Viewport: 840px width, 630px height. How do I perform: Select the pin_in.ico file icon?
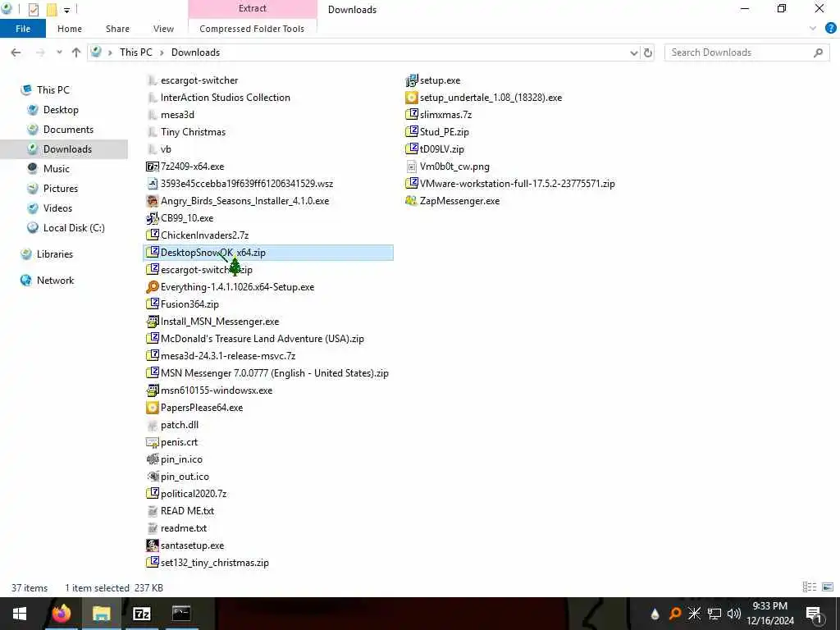152,459
